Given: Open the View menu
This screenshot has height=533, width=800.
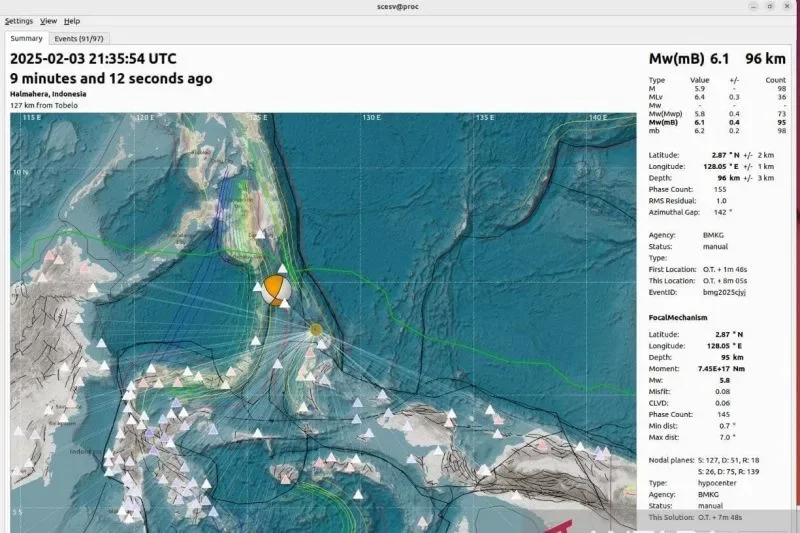Looking at the screenshot, I should [48, 21].
